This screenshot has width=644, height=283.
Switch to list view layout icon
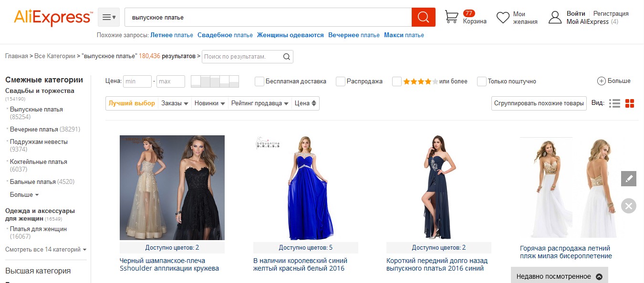coord(614,103)
